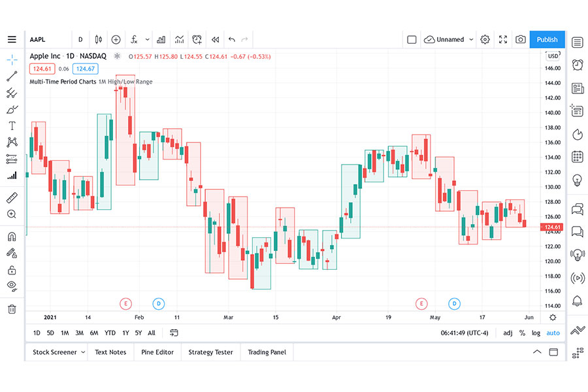The width and height of the screenshot is (588, 392).
Task: Open the Pine Editor tab
Action: [x=157, y=352]
